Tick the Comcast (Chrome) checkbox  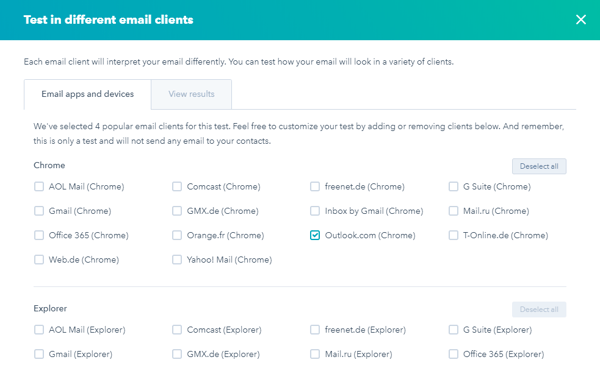click(177, 187)
